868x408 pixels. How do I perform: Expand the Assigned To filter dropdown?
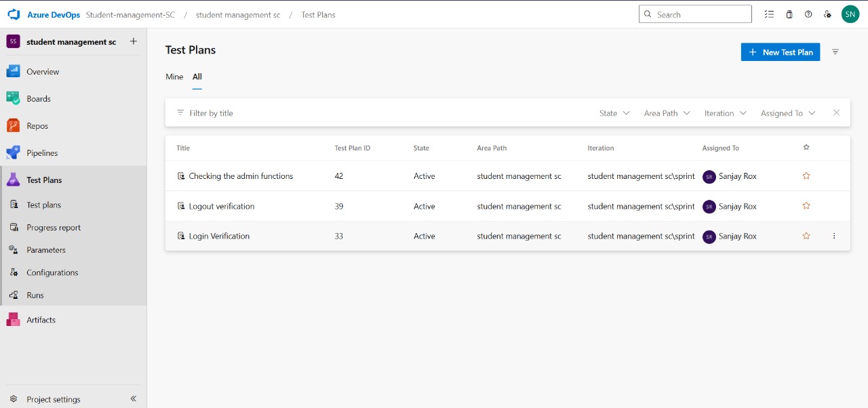pyautogui.click(x=787, y=113)
